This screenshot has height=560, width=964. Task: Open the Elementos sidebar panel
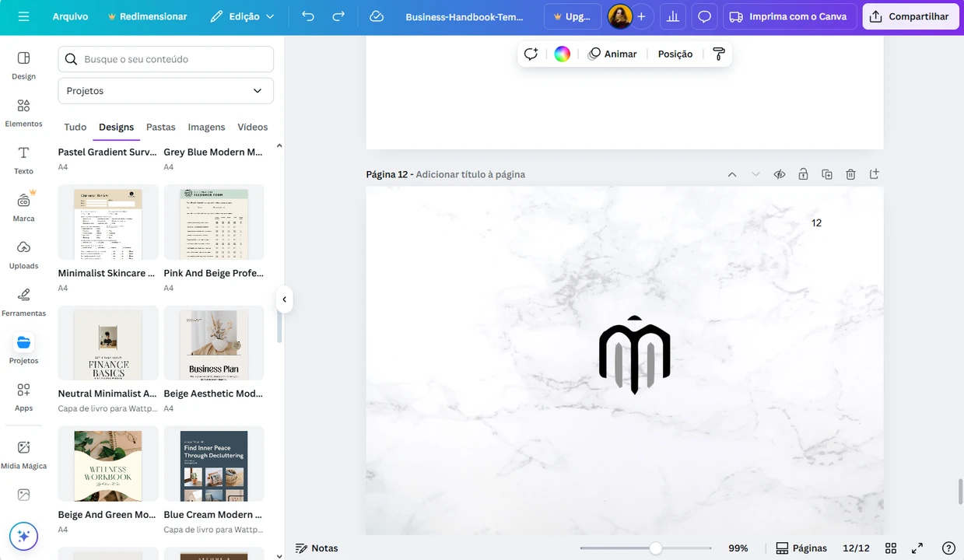(x=23, y=113)
